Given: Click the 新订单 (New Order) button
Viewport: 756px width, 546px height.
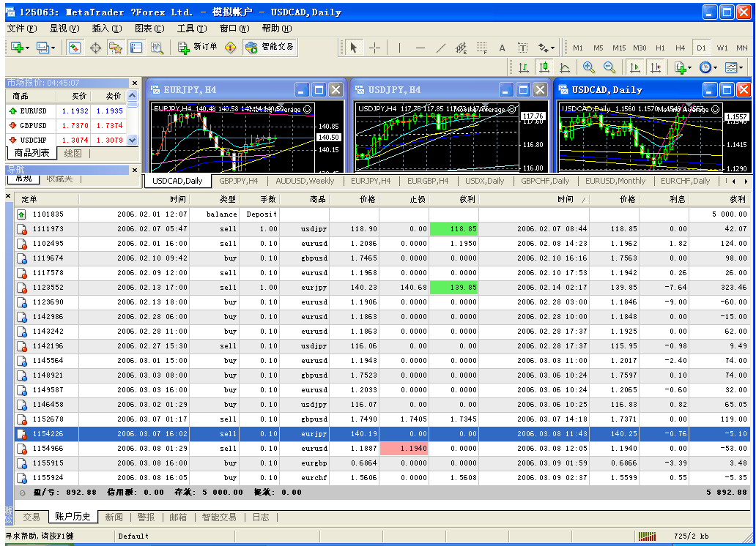Looking at the screenshot, I should [198, 47].
